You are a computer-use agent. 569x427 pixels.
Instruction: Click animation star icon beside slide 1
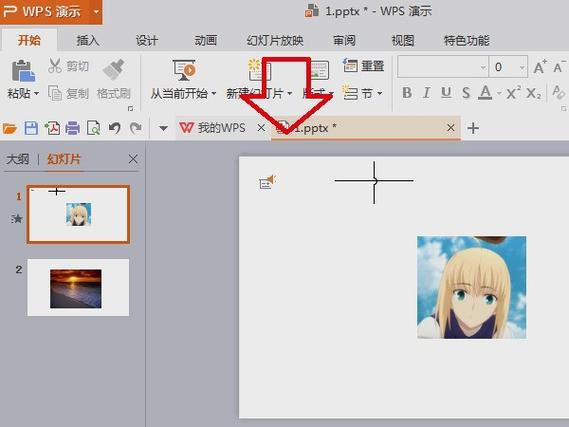[17, 218]
